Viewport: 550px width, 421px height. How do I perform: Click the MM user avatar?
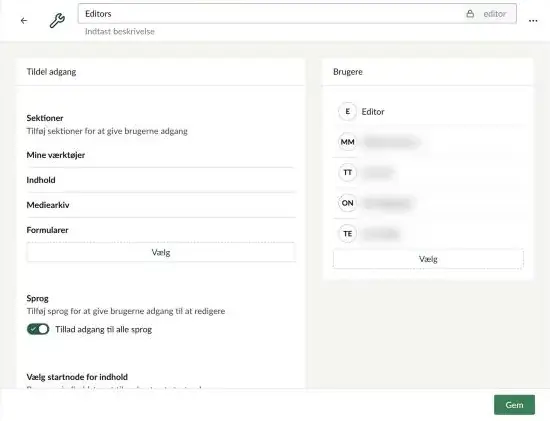[347, 142]
